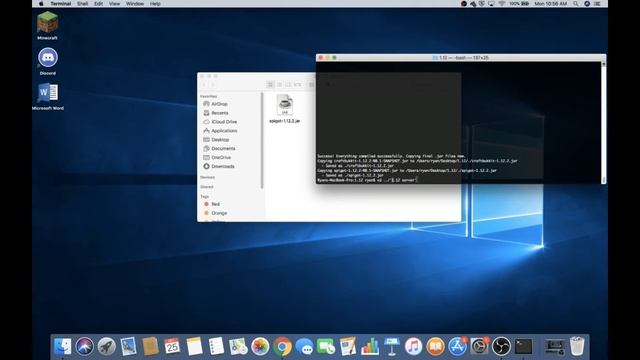
Task: Click the Terminal window scrollbar
Action: tap(604, 122)
